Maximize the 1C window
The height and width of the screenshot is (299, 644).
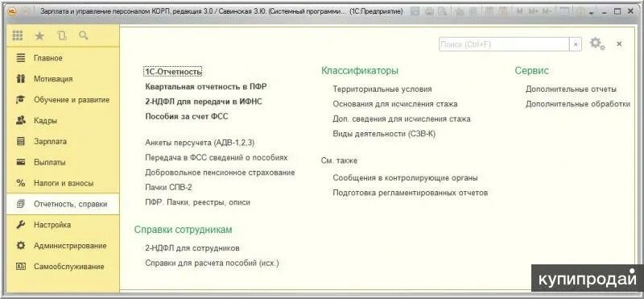pos(617,11)
